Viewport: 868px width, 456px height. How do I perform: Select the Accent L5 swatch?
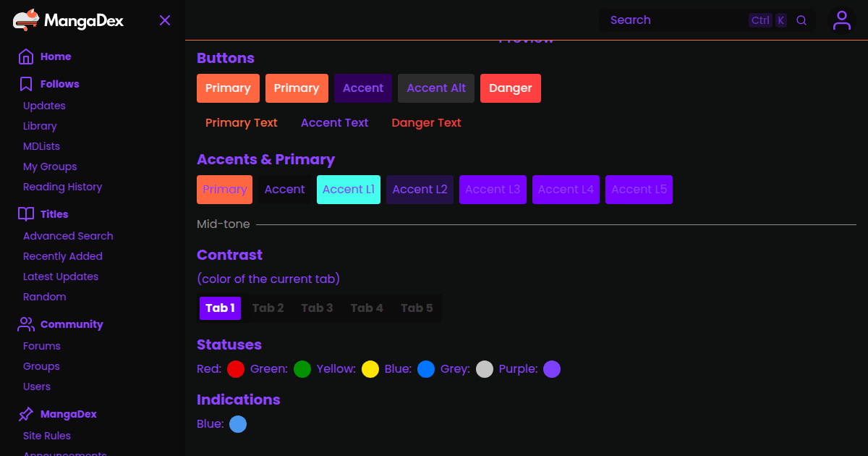pos(639,190)
